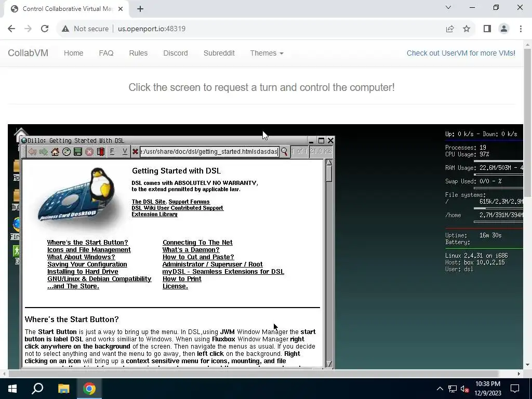Click the muted volume tray icon

pos(465,389)
